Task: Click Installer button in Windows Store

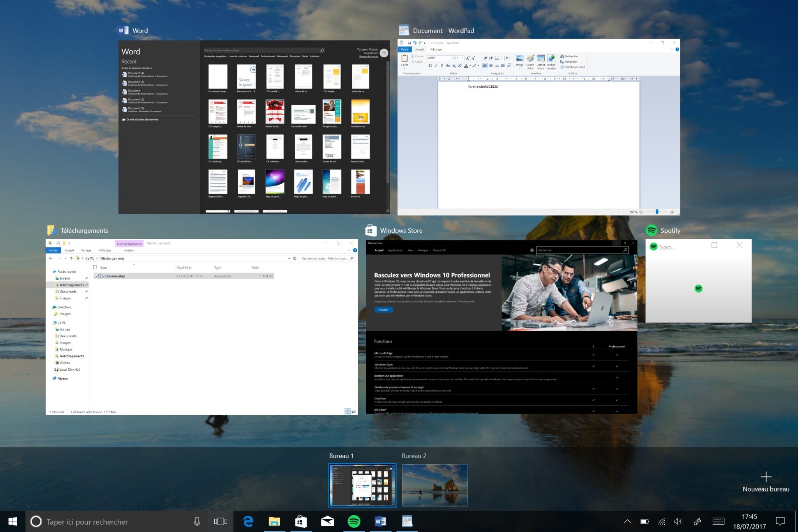Action: coord(383,310)
